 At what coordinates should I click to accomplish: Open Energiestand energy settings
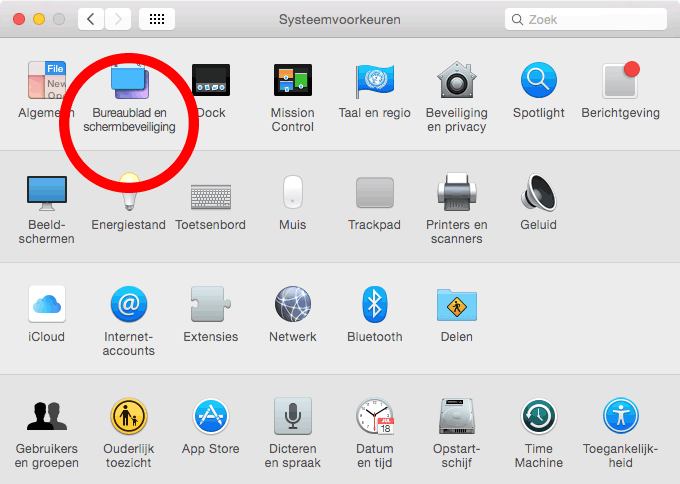point(129,193)
